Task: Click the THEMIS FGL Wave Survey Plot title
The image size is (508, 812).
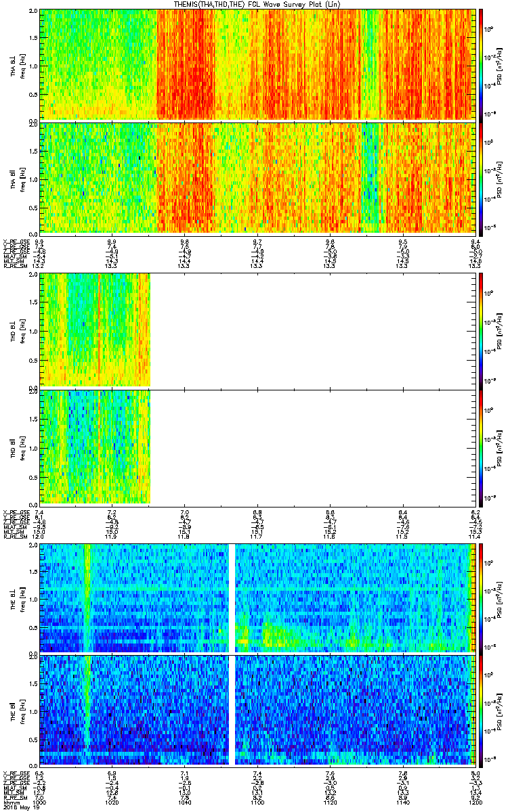Action: pyautogui.click(x=256, y=4)
